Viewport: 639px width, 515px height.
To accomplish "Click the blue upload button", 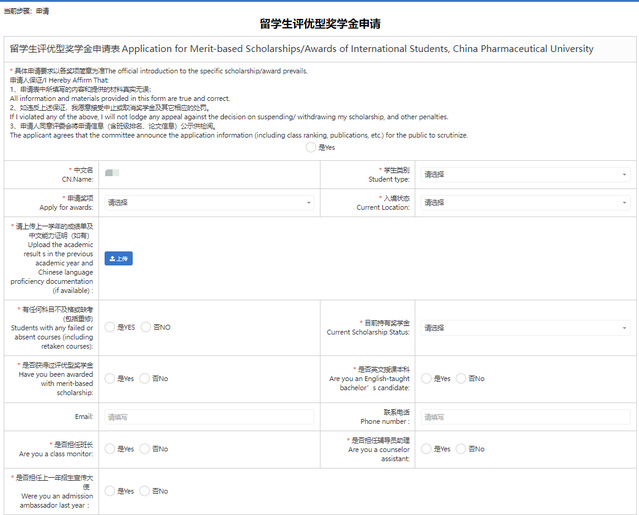I will [118, 258].
